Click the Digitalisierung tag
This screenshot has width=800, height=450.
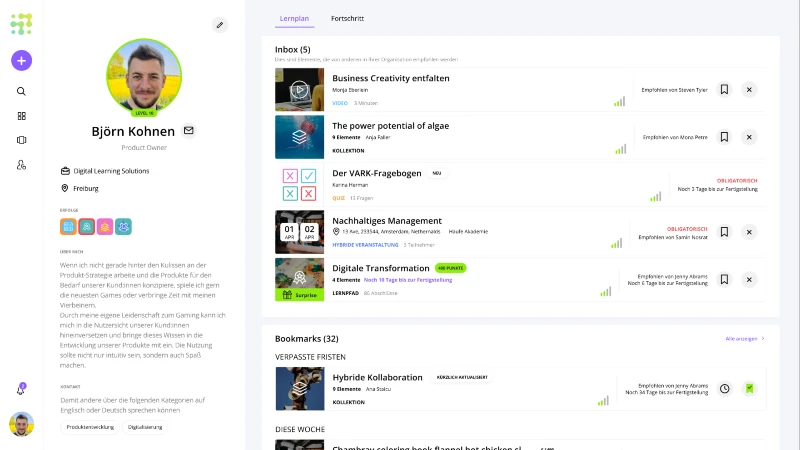click(145, 427)
